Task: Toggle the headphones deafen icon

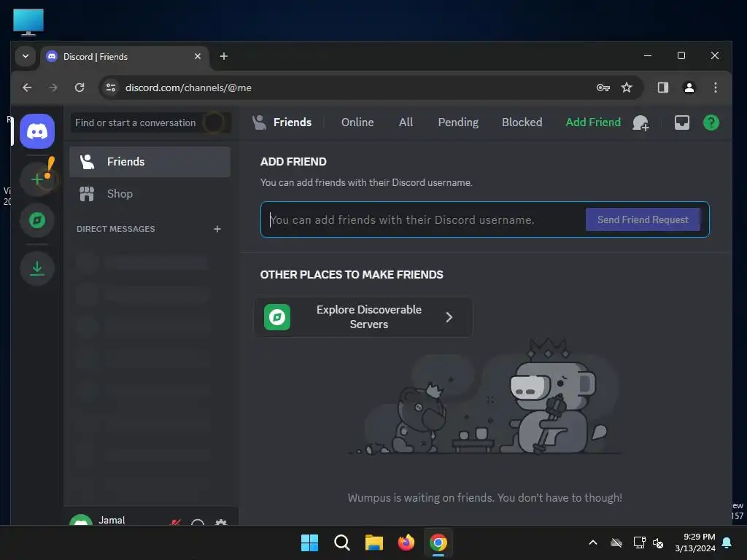Action: point(198,522)
